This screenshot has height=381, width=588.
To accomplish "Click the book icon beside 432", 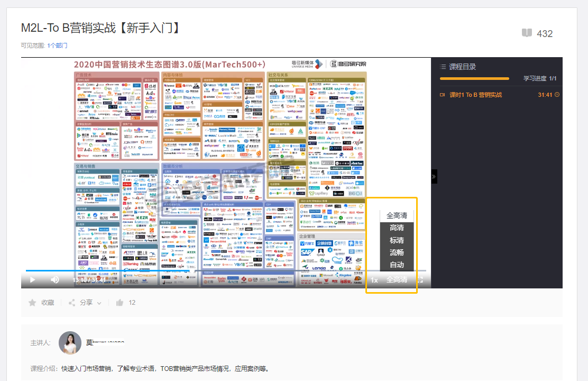I will click(527, 33).
